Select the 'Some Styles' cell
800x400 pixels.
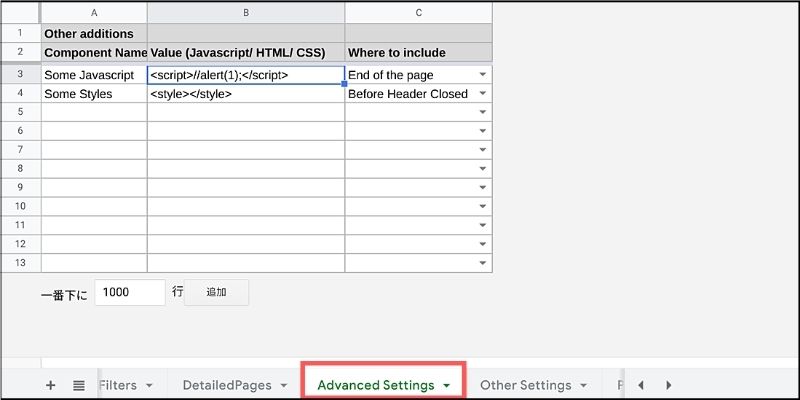[94, 94]
